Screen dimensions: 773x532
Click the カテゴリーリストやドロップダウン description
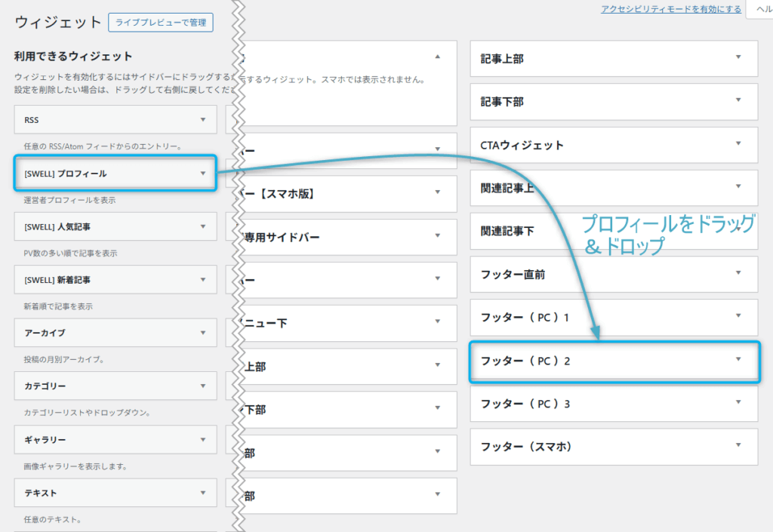tap(88, 413)
